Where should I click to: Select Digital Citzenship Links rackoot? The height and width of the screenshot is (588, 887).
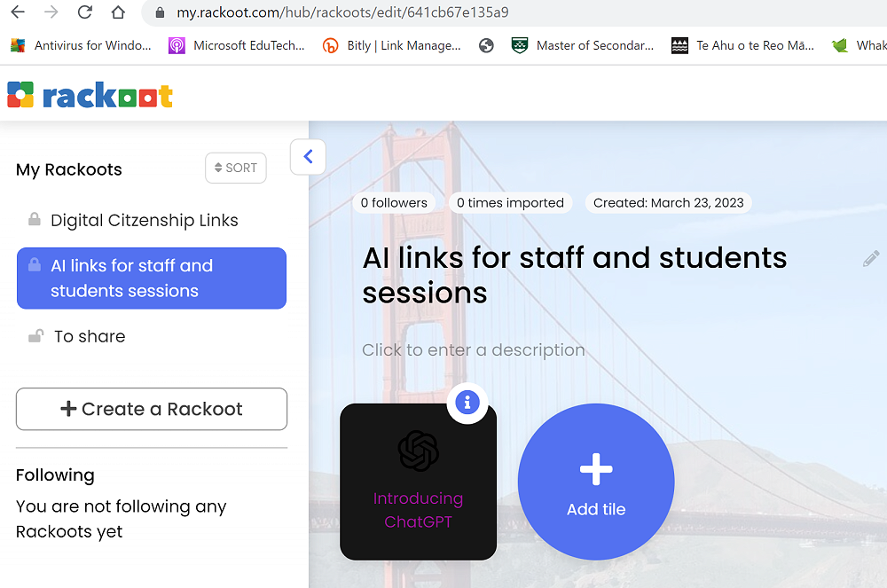click(144, 220)
